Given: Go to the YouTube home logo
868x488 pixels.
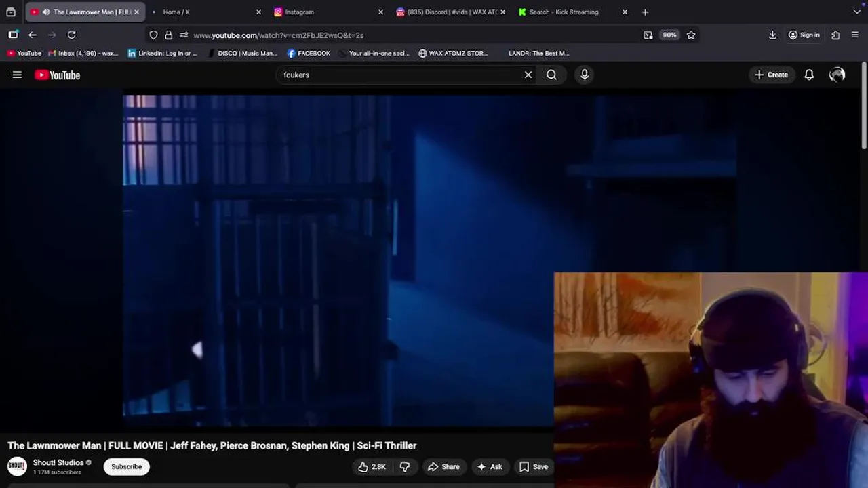Looking at the screenshot, I should point(58,75).
